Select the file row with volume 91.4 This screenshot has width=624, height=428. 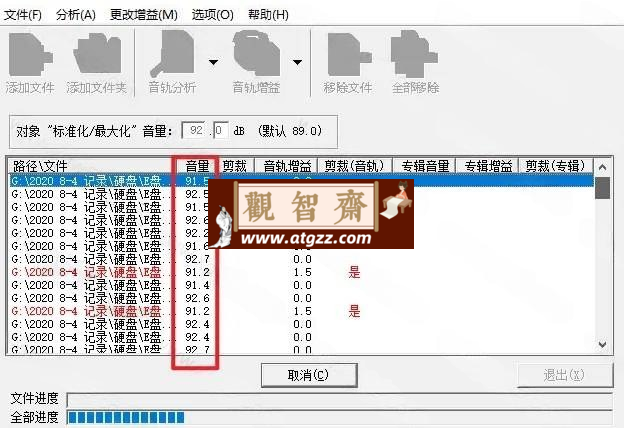(x=302, y=285)
